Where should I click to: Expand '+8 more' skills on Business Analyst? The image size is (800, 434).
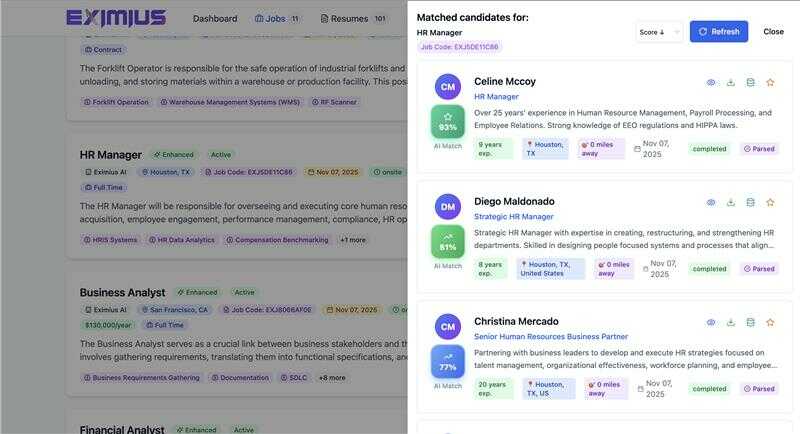(332, 377)
